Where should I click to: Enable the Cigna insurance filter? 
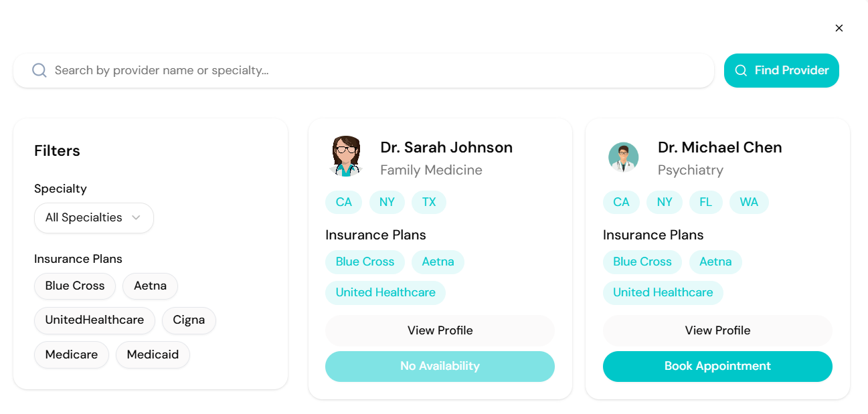point(189,320)
